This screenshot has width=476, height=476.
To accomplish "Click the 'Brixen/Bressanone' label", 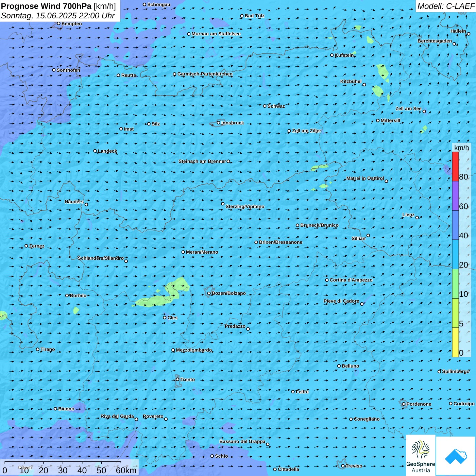I will click(280, 242).
